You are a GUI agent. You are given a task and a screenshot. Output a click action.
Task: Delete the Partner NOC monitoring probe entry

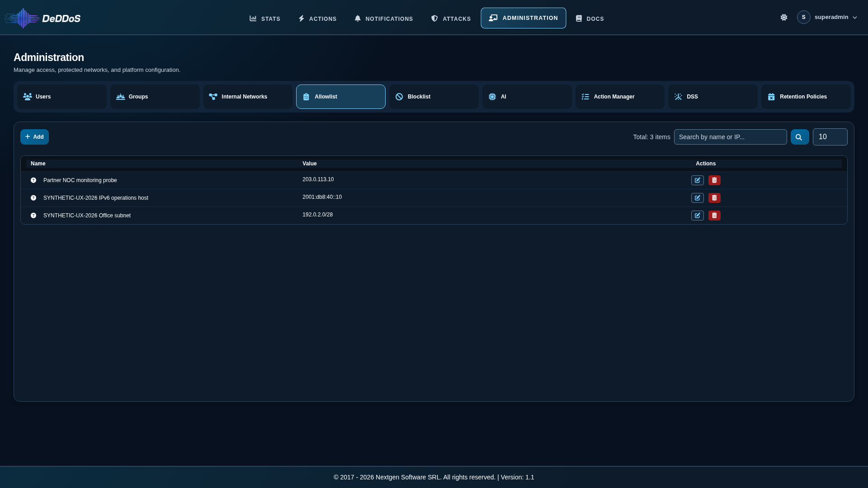(x=714, y=180)
